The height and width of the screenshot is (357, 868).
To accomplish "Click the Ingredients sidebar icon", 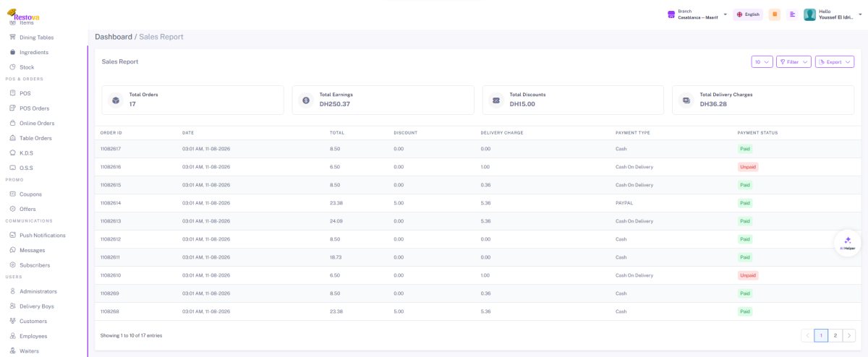I will (12, 52).
